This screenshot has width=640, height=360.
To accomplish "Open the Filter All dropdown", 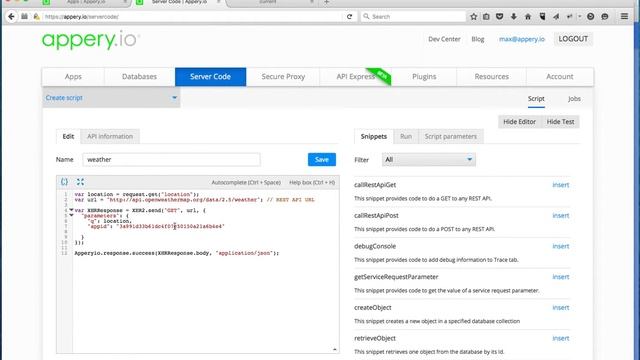I will 429,160.
